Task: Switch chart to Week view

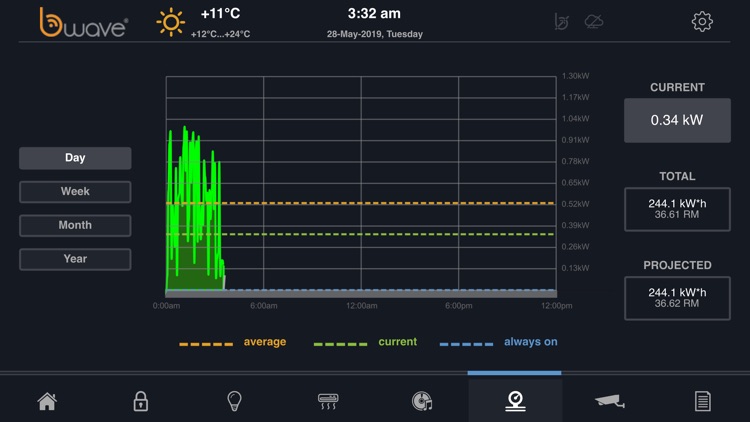Action: click(75, 191)
